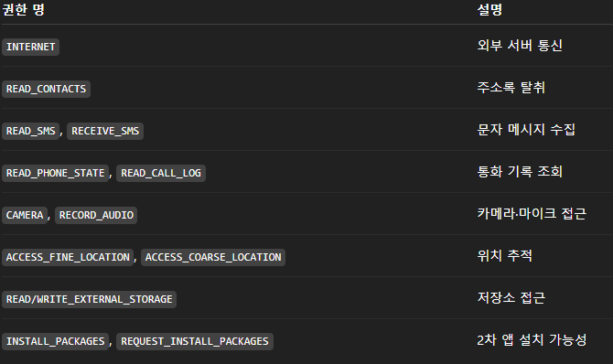Click the '주소록 탈취' description
Viewport: 613px width, 364px height.
pyautogui.click(x=511, y=87)
